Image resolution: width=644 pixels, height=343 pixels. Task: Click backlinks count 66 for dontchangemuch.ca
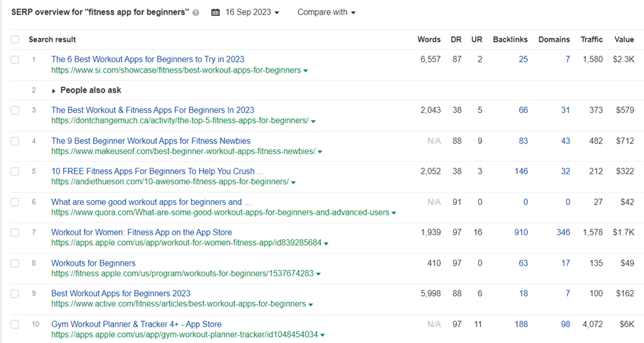point(523,110)
